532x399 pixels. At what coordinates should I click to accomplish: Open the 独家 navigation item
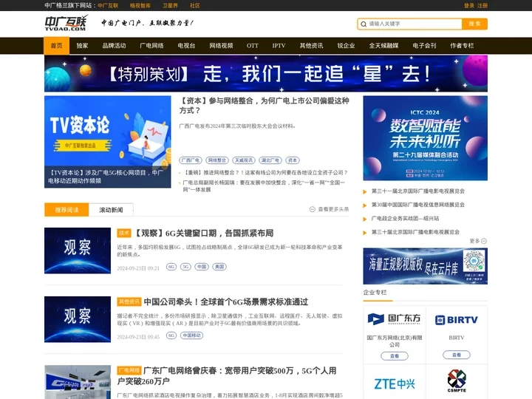(82, 46)
